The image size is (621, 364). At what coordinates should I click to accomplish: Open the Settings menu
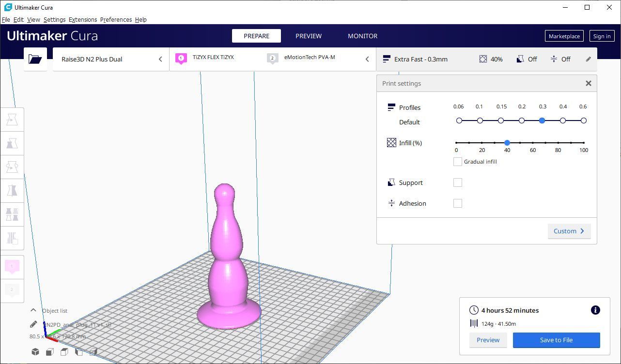pyautogui.click(x=54, y=19)
